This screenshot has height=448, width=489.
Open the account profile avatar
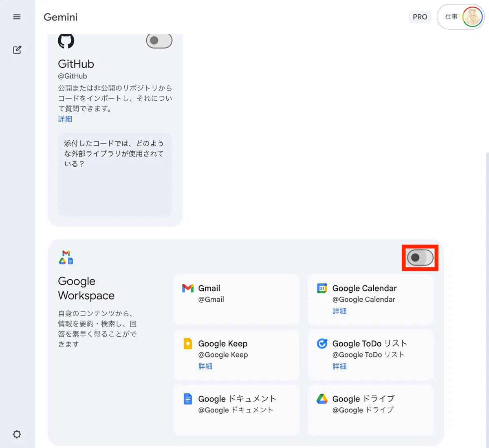(x=473, y=17)
